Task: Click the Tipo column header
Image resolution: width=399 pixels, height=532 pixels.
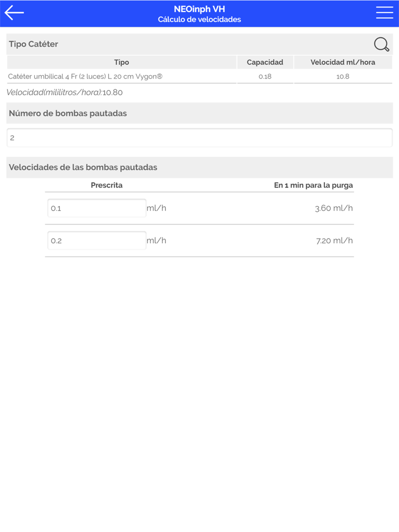Action: 121,62
